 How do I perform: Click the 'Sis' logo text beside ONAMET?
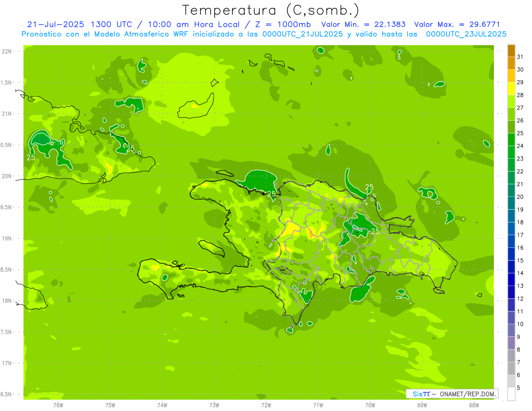417,393
